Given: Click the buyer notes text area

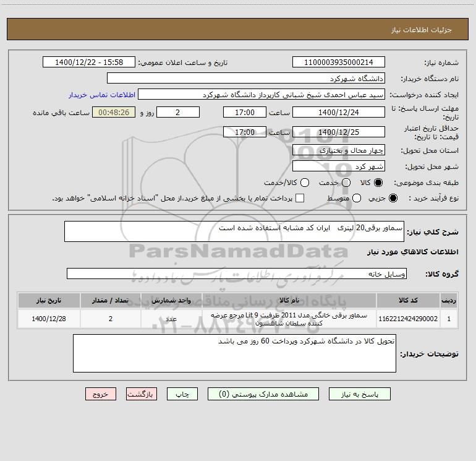Looking at the screenshot, I should click(234, 353).
